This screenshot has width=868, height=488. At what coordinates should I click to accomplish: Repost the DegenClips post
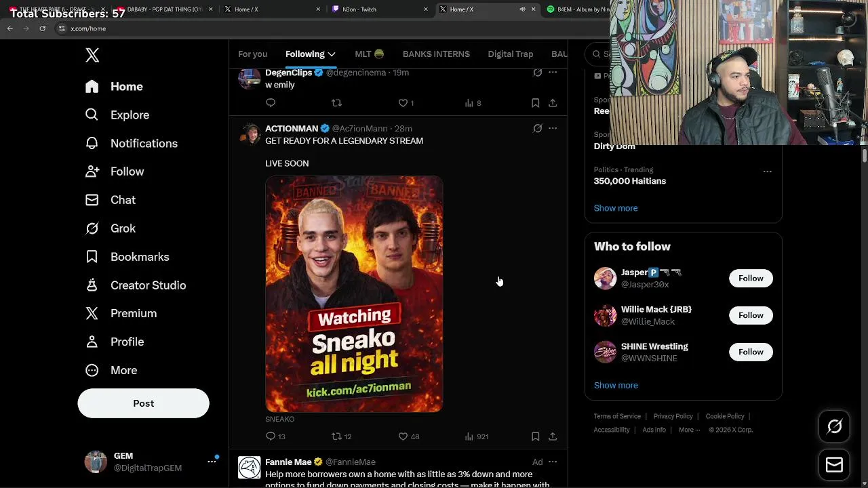pyautogui.click(x=336, y=103)
